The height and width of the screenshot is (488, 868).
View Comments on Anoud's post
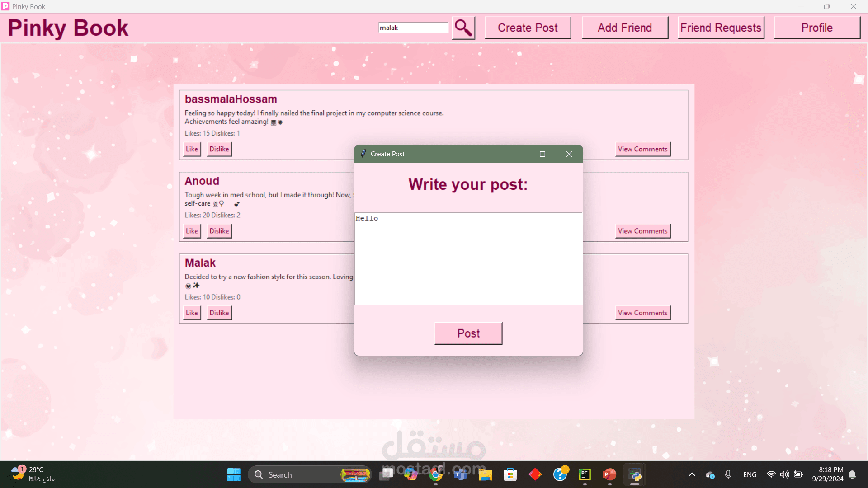coord(642,231)
